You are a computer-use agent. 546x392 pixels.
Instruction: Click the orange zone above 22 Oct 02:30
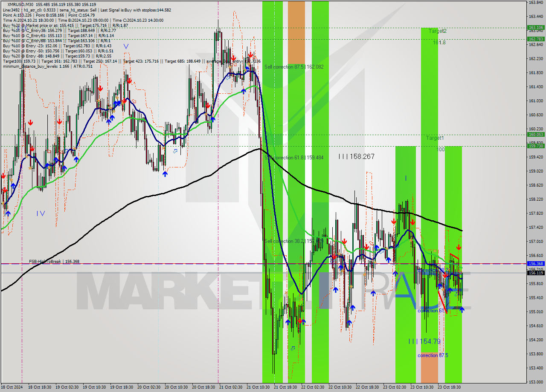tap(296, 33)
